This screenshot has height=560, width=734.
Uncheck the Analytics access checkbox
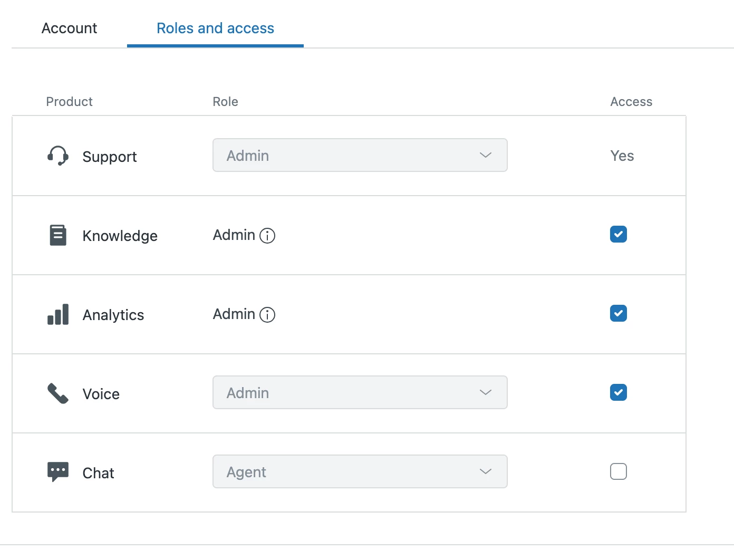point(618,313)
